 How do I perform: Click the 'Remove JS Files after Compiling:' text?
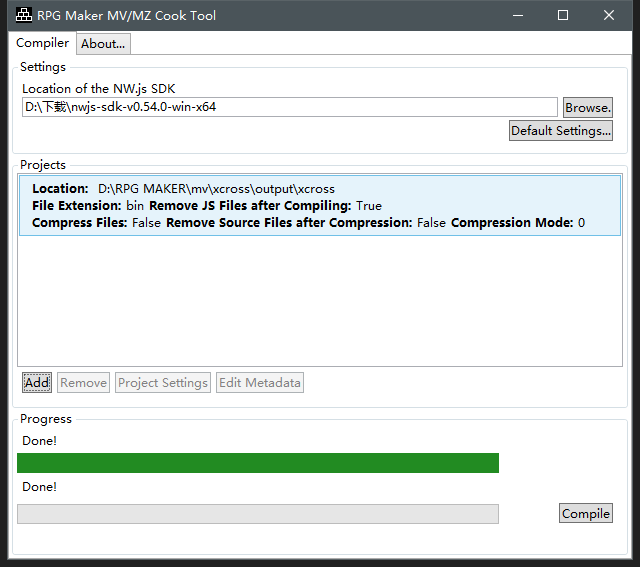(250, 205)
